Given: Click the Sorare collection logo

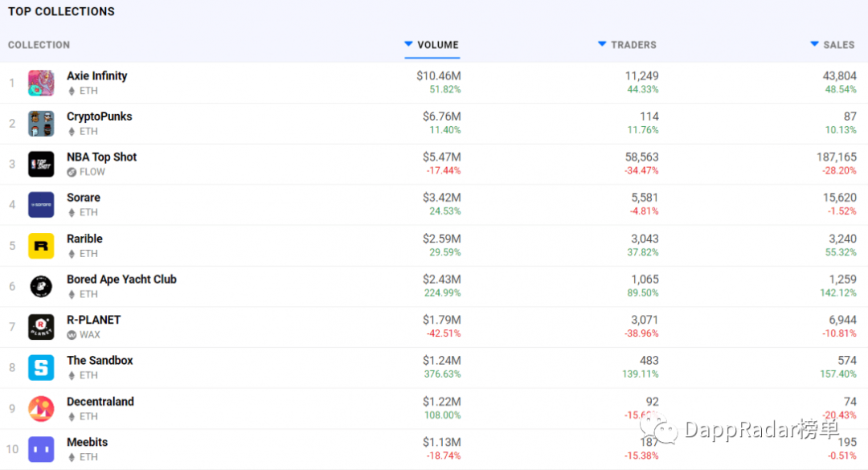Looking at the screenshot, I should click(41, 205).
